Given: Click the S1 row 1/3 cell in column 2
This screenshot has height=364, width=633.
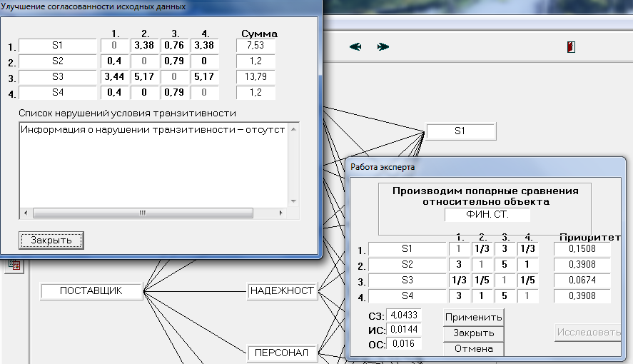Looking at the screenshot, I should pyautogui.click(x=482, y=249).
